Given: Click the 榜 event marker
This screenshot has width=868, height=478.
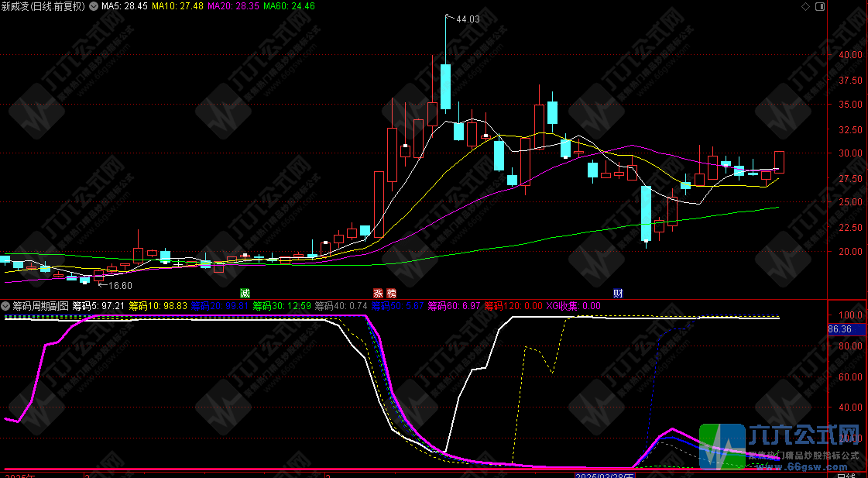Looking at the screenshot, I should click(391, 294).
